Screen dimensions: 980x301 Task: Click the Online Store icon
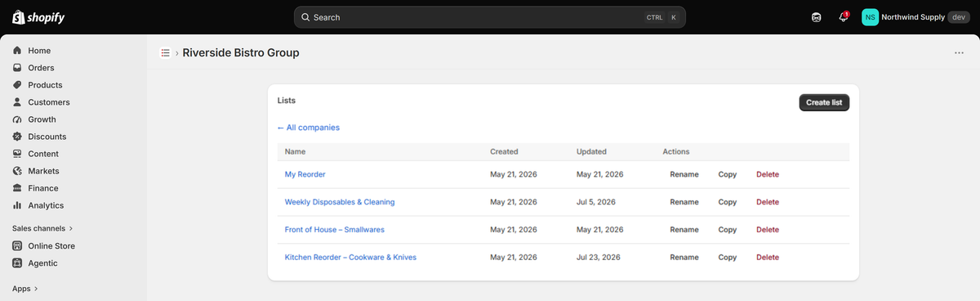pos(17,246)
